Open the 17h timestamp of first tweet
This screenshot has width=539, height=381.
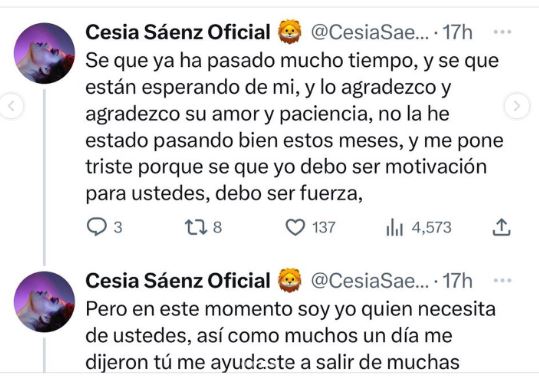[457, 32]
